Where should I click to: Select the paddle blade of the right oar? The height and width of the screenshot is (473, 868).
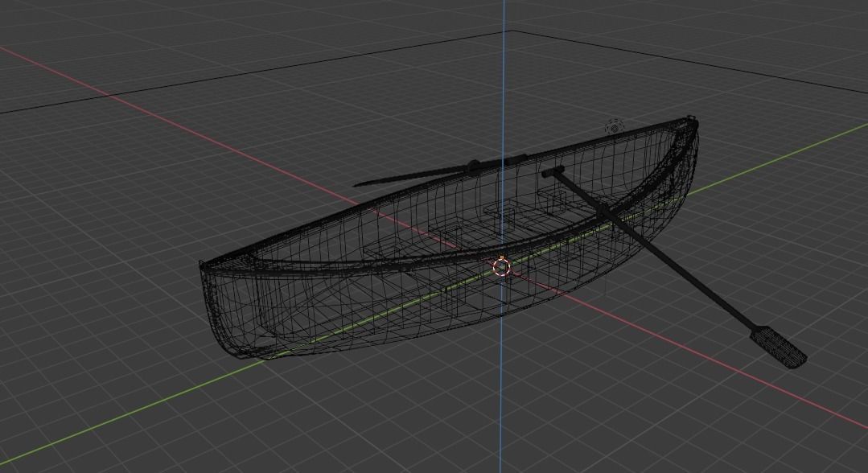pyautogui.click(x=779, y=348)
